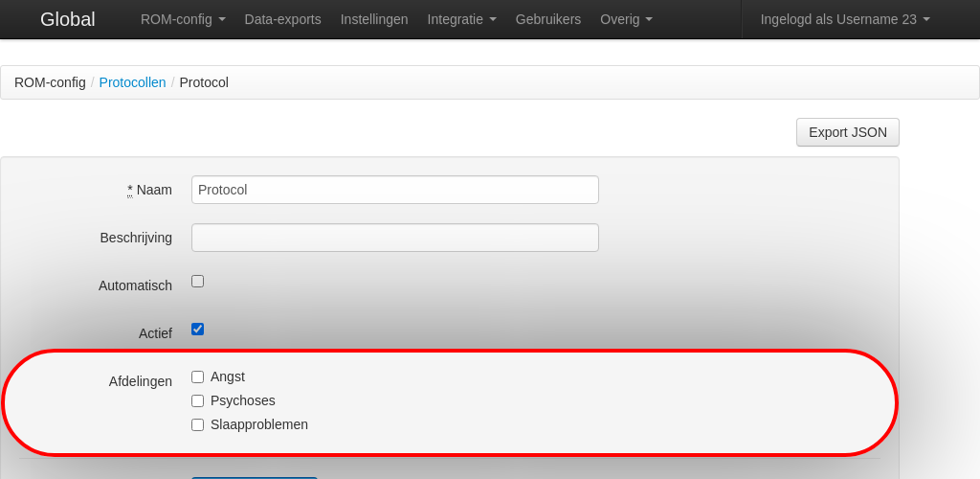Click the empty Beschrijving input field
The width and height of the screenshot is (980, 479).
pyautogui.click(x=394, y=238)
